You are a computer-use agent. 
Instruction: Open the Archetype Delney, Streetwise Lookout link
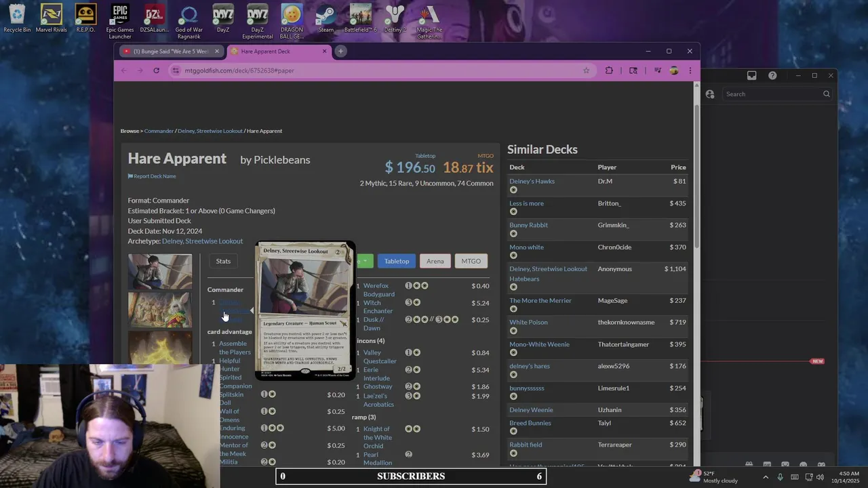click(202, 241)
